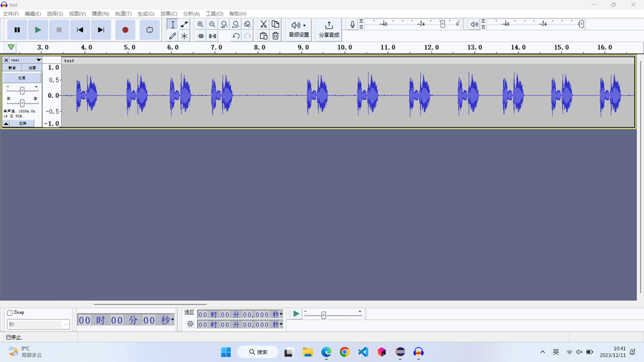Skip to start of the project
The width and height of the screenshot is (644, 362).
click(80, 30)
